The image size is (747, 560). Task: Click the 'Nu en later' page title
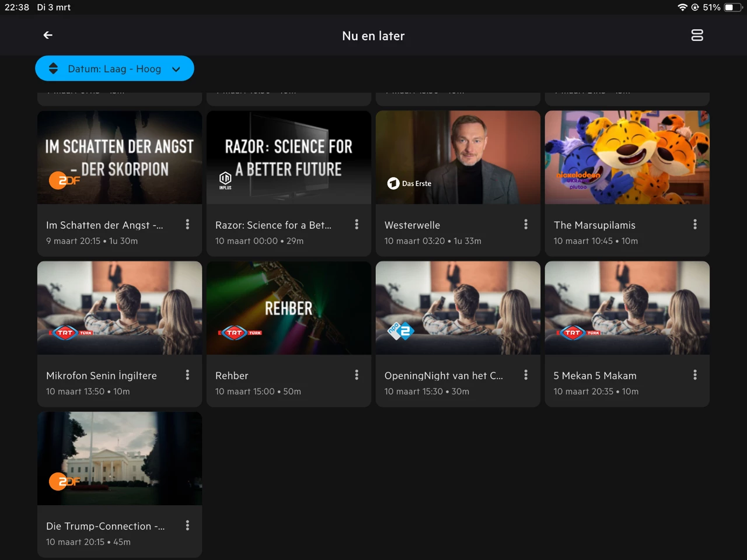click(x=373, y=36)
